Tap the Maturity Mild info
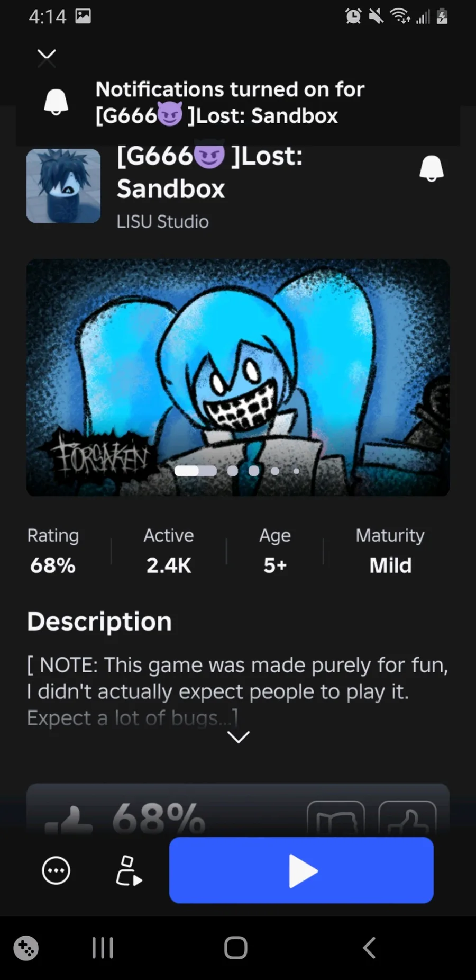476x980 pixels. [x=390, y=551]
